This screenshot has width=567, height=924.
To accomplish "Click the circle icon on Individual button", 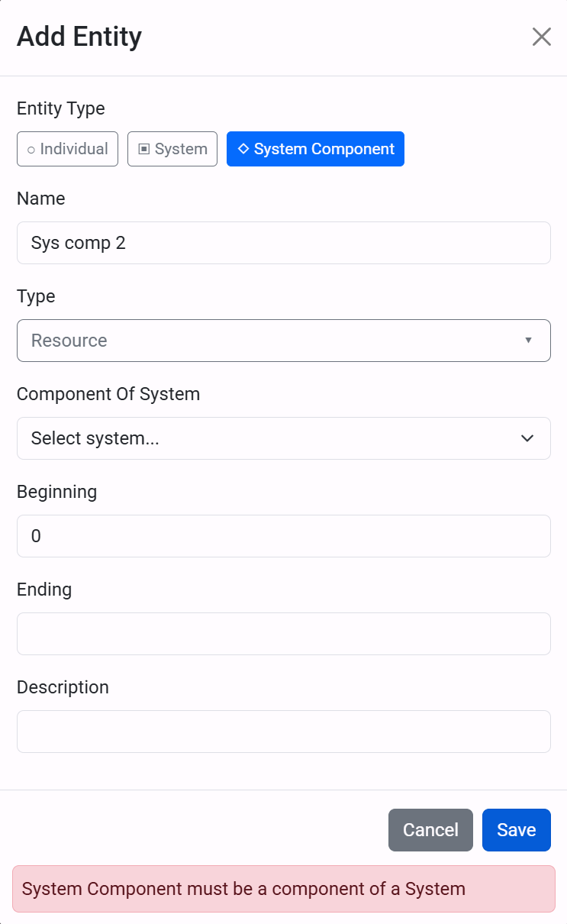I will [32, 149].
